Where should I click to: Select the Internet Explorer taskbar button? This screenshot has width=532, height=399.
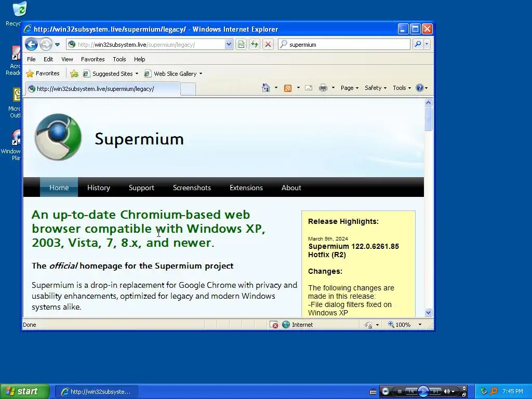click(x=96, y=392)
